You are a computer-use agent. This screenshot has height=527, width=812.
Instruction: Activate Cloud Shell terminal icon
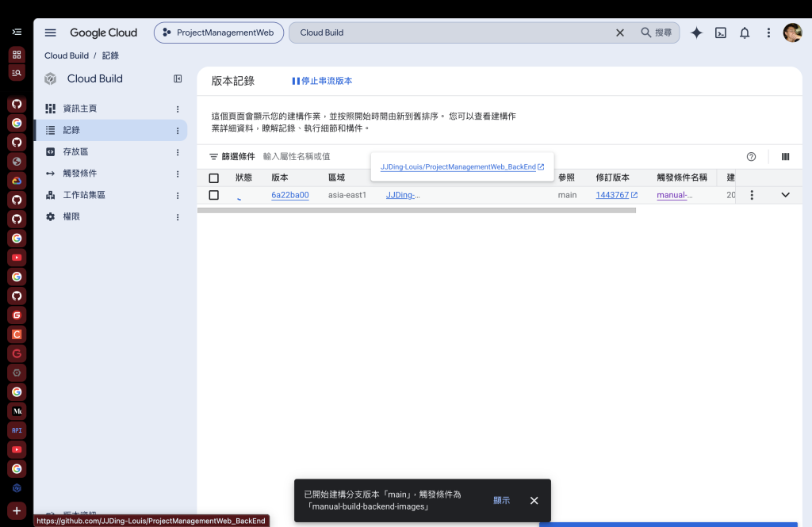[720, 32]
